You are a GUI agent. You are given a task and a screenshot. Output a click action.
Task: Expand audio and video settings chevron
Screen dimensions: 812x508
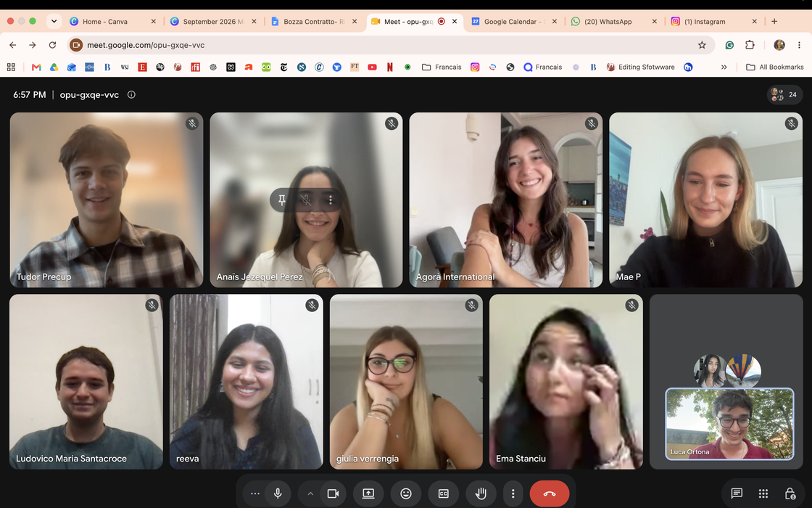click(310, 493)
